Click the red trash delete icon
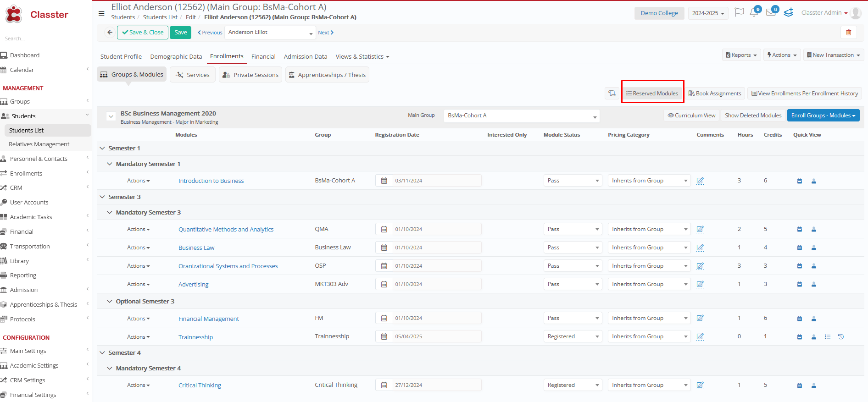The height and width of the screenshot is (402, 868). (848, 33)
